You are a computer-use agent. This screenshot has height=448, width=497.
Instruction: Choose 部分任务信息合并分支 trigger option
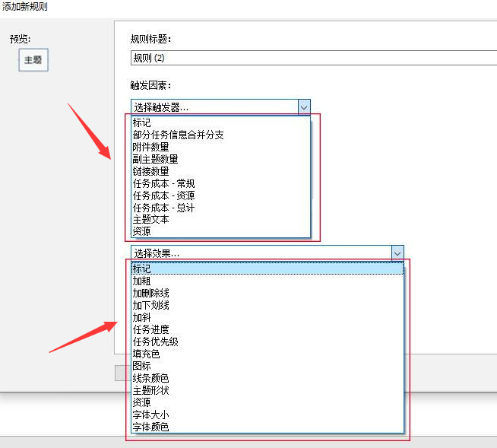(x=220, y=135)
